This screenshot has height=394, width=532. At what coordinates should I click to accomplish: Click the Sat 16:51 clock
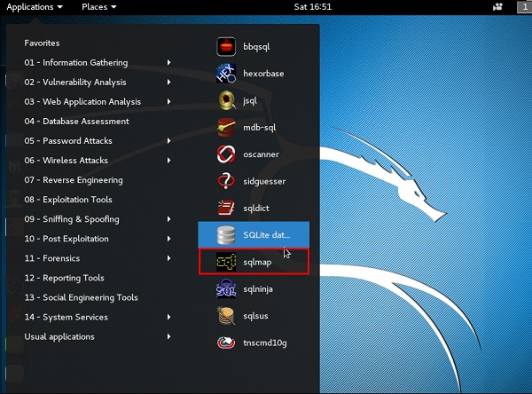(312, 7)
